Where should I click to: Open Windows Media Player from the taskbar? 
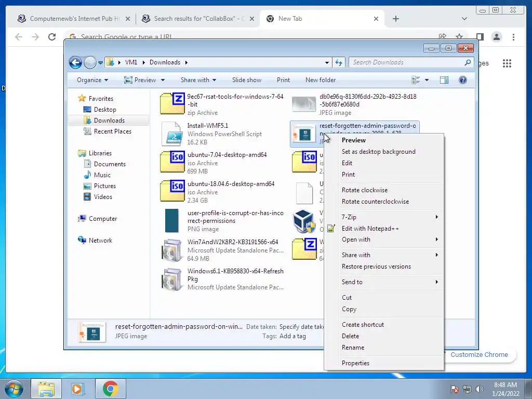tap(78, 389)
